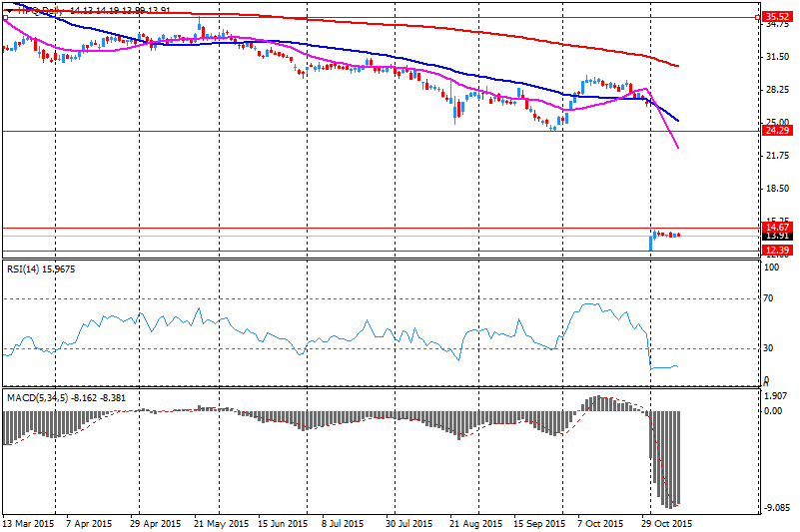Click the 14.67 red price label
The image size is (800, 532).
(777, 227)
